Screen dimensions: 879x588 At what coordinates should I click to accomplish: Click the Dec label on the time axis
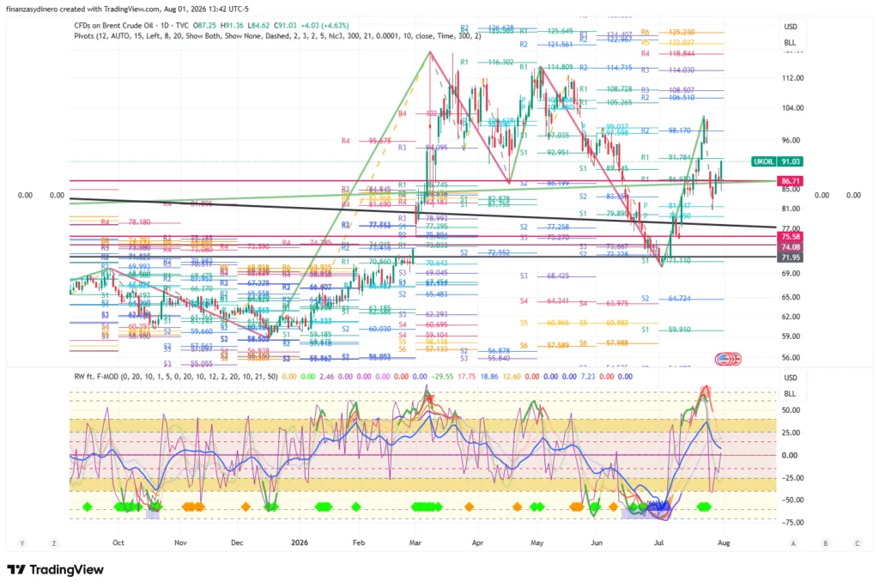237,543
